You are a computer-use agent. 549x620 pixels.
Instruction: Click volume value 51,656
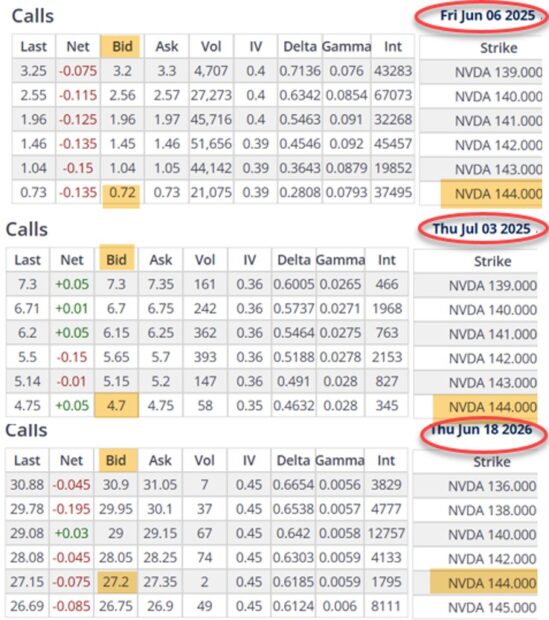pos(211,144)
